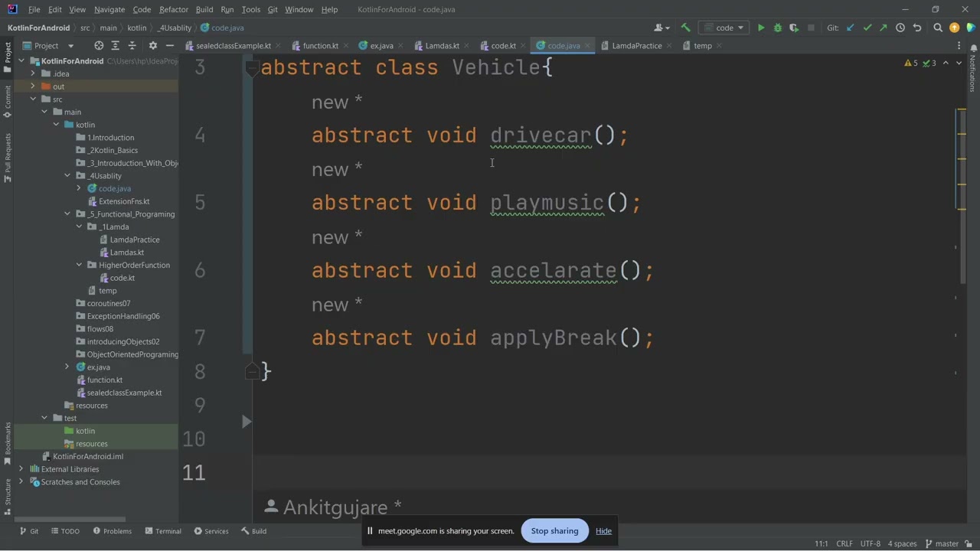Open the Terminal tool window
980x551 pixels.
click(x=162, y=531)
